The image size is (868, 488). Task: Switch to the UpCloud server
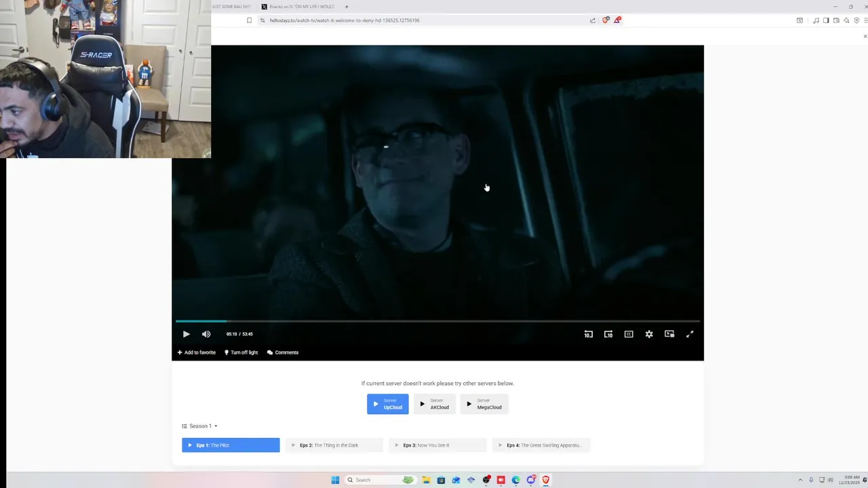click(x=388, y=404)
